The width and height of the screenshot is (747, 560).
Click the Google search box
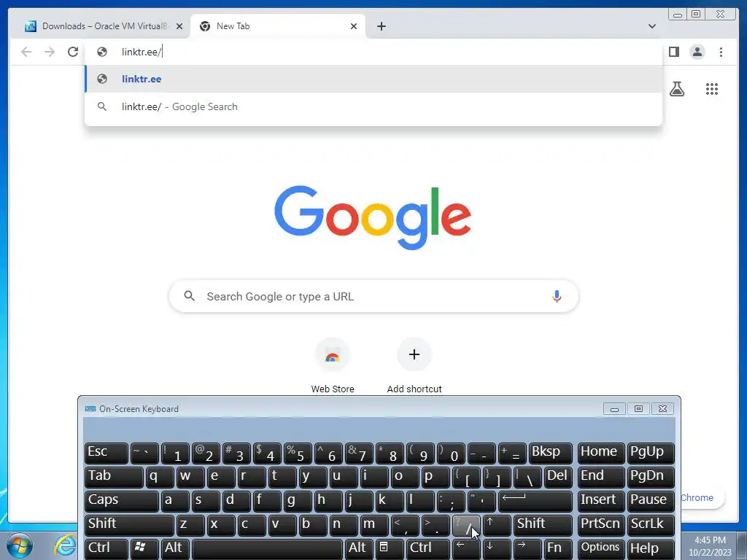pos(373,296)
